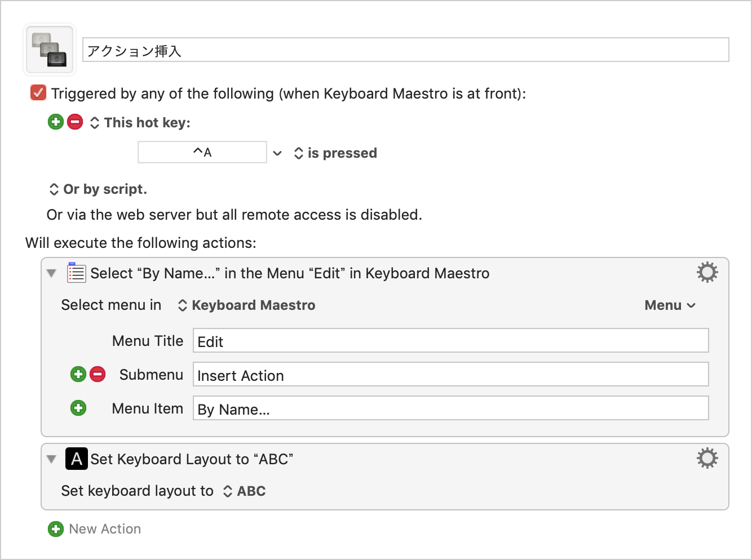Click the Submenu Insert Action field
The height and width of the screenshot is (560, 752).
(450, 375)
